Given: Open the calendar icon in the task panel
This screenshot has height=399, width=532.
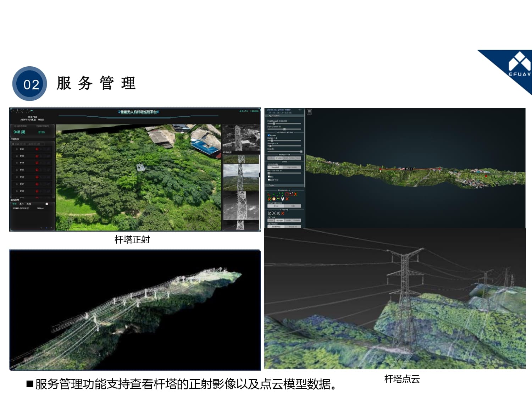Looking at the screenshot, I should (x=46, y=204).
